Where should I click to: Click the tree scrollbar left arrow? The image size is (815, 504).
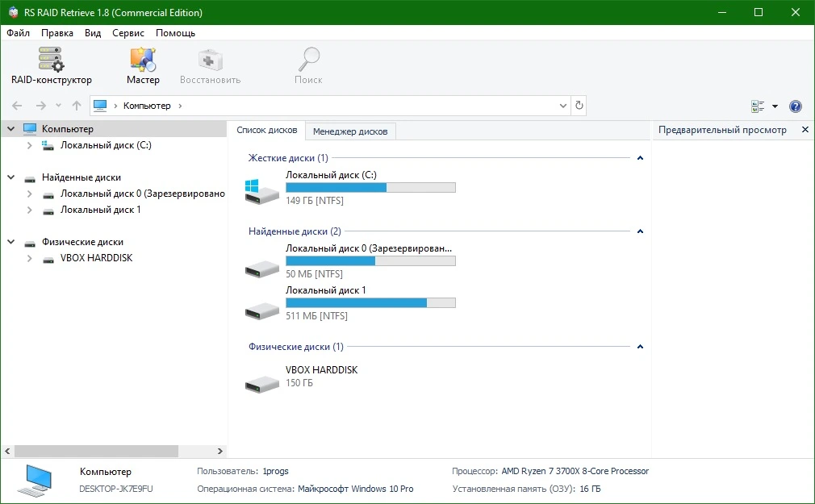(x=7, y=451)
